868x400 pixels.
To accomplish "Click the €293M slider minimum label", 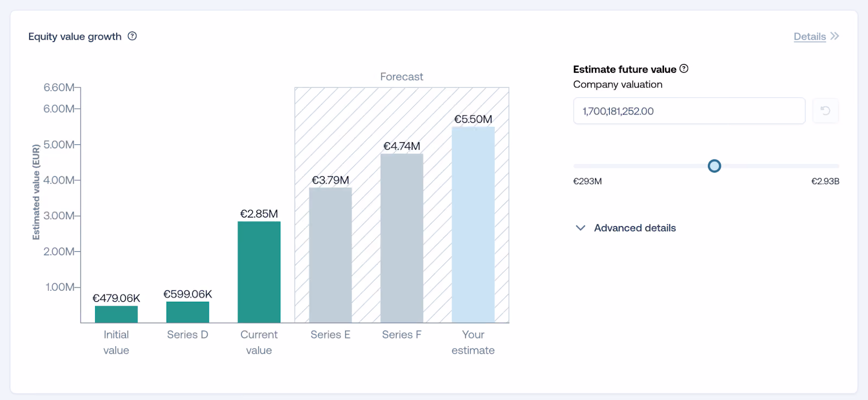I will (588, 181).
